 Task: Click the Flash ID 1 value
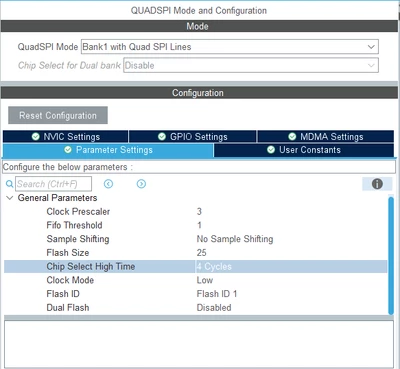[217, 294]
